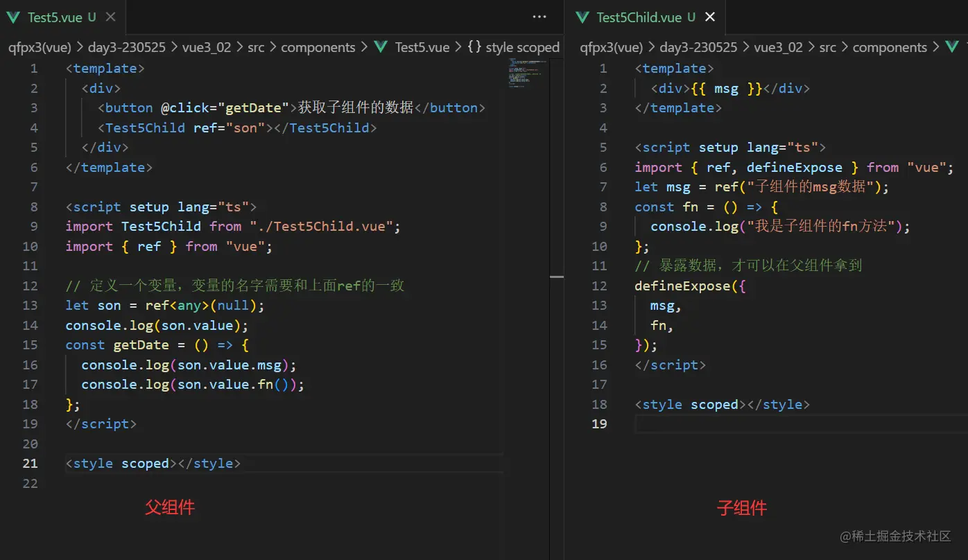The width and height of the screenshot is (968, 560).
Task: Click the chevron between src and components
Action: (x=274, y=46)
